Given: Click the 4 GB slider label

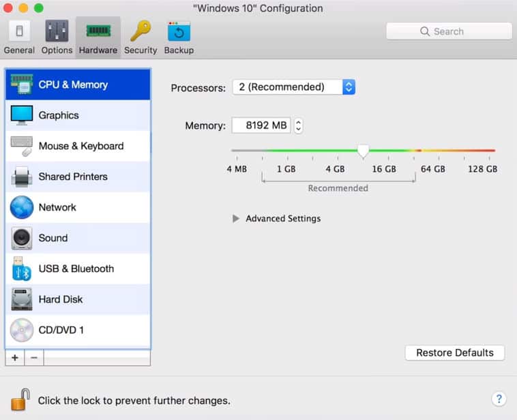Looking at the screenshot, I should pyautogui.click(x=335, y=169).
